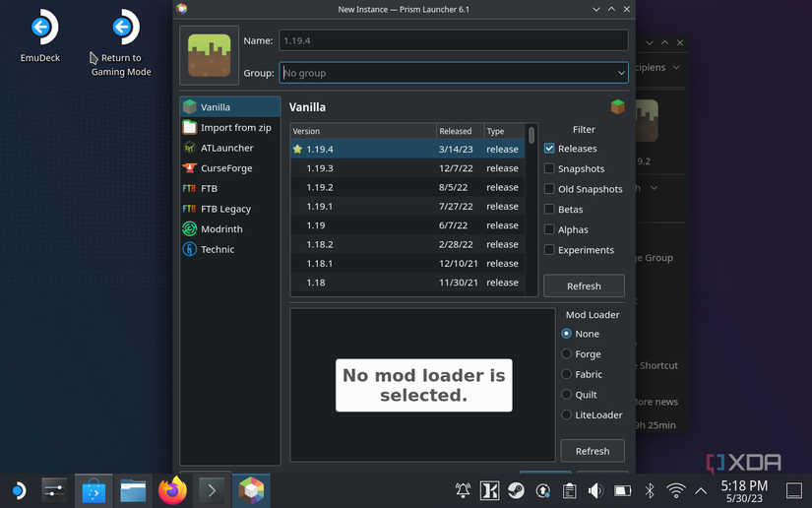
Task: Enable the Experiments filter
Action: (x=549, y=250)
